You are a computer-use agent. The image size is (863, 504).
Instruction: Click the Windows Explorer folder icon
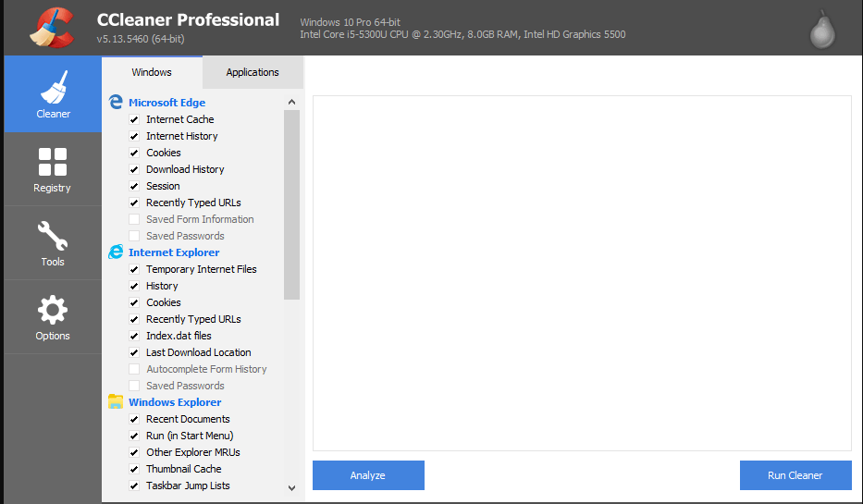point(116,401)
